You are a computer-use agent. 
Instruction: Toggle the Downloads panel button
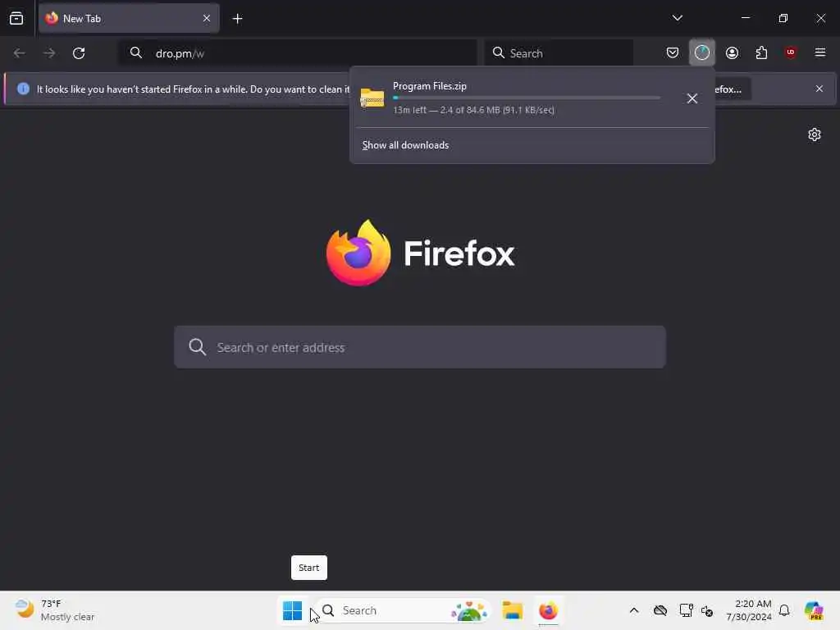702,52
